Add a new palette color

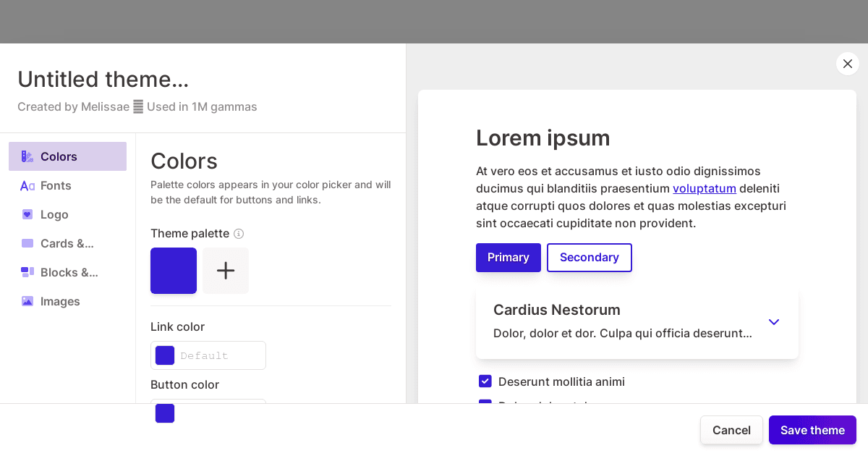click(226, 271)
